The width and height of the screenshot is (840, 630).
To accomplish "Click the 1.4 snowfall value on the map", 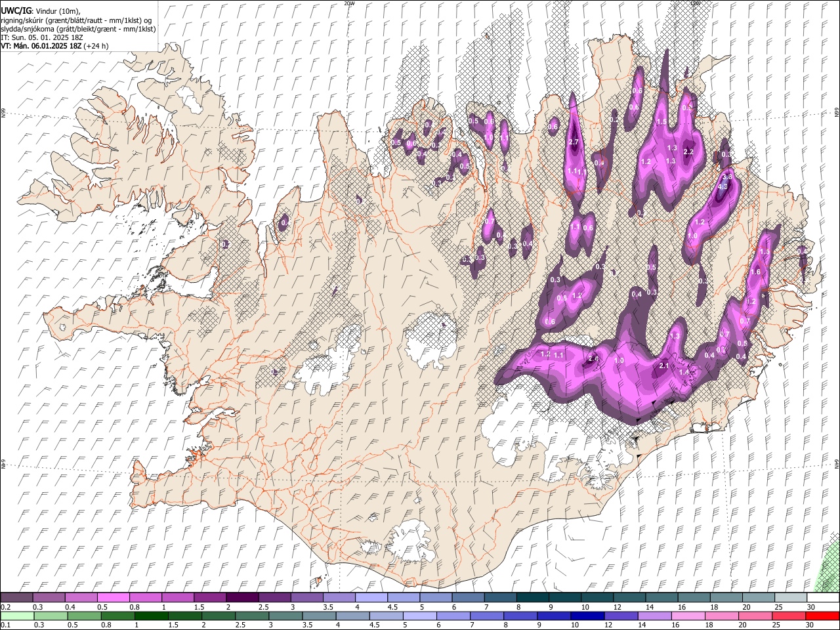I will point(684,372).
